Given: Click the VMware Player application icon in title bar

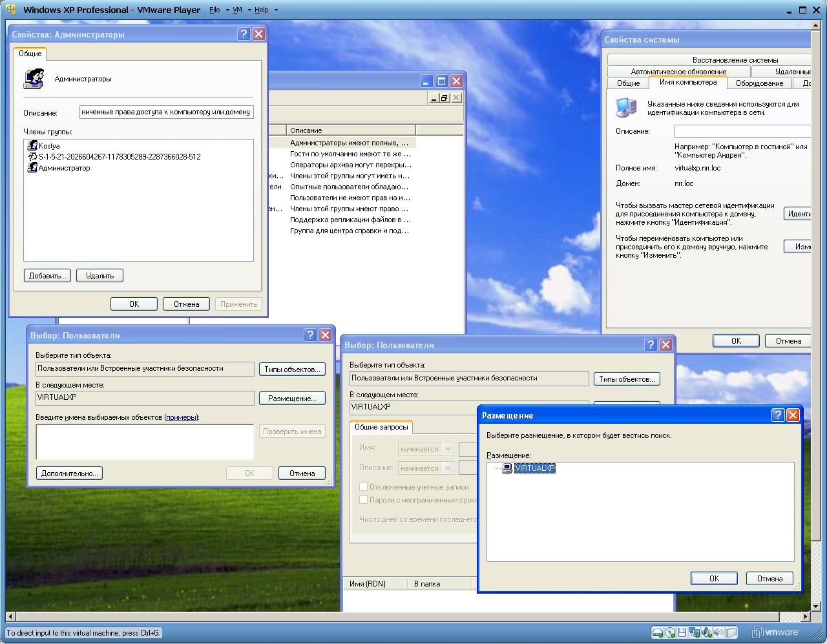Looking at the screenshot, I should (10, 10).
